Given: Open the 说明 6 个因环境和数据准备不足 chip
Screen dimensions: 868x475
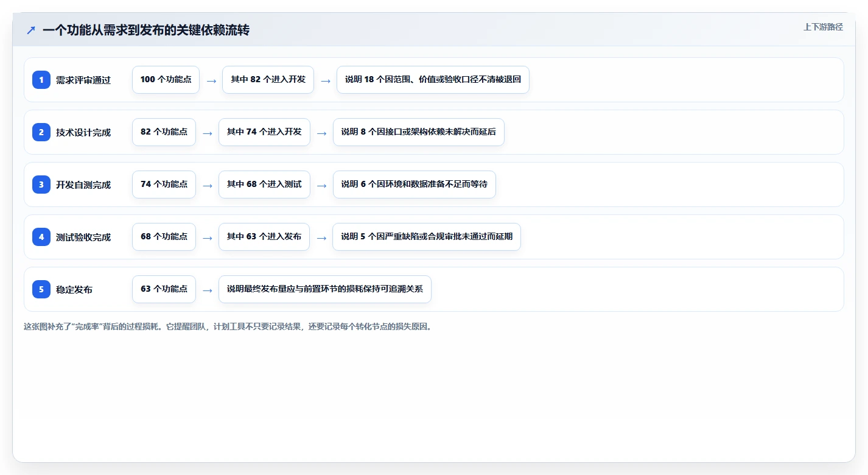Looking at the screenshot, I should click(x=415, y=185).
